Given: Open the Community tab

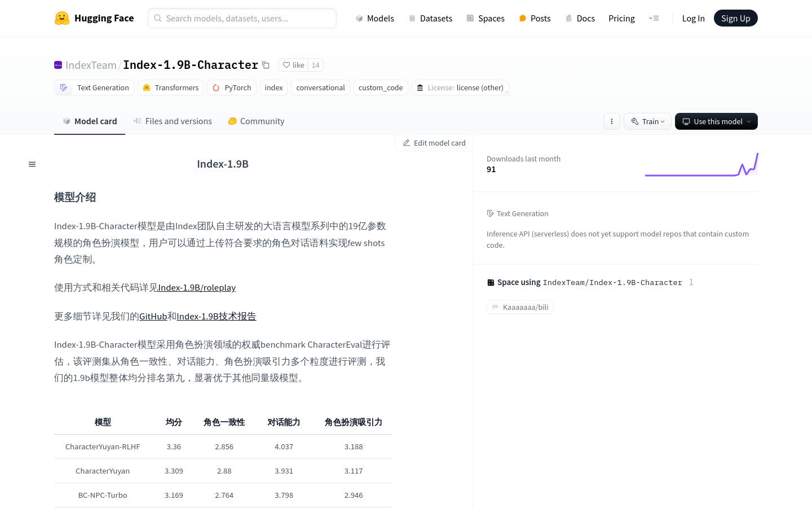Looking at the screenshot, I should click(x=256, y=121).
